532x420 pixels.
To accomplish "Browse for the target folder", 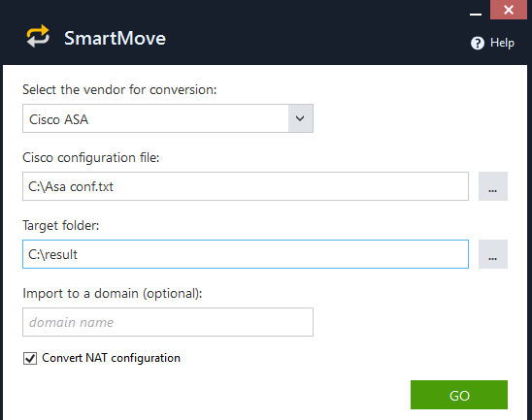I will pyautogui.click(x=492, y=254).
